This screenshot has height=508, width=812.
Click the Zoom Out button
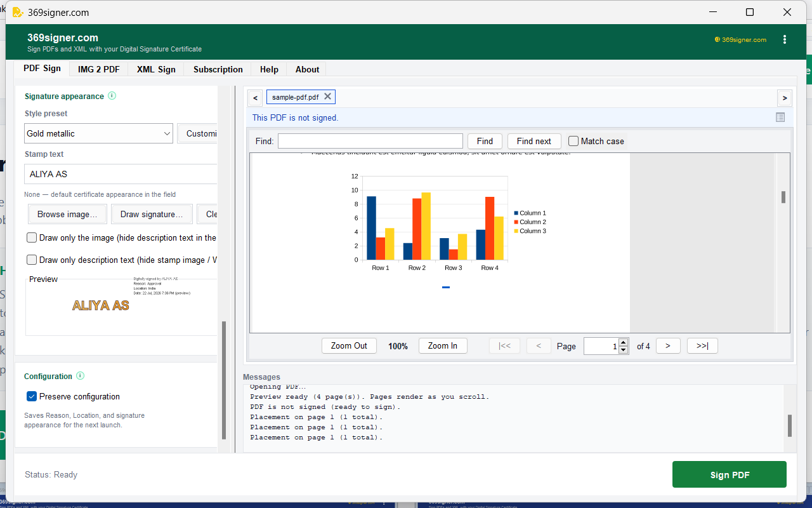point(349,345)
